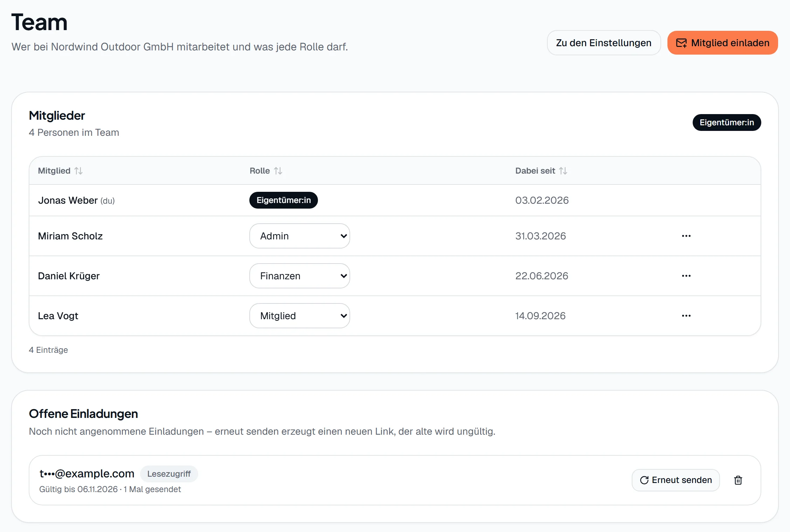Click the date 31.03.2026
The height and width of the screenshot is (532, 790).
[x=540, y=236]
